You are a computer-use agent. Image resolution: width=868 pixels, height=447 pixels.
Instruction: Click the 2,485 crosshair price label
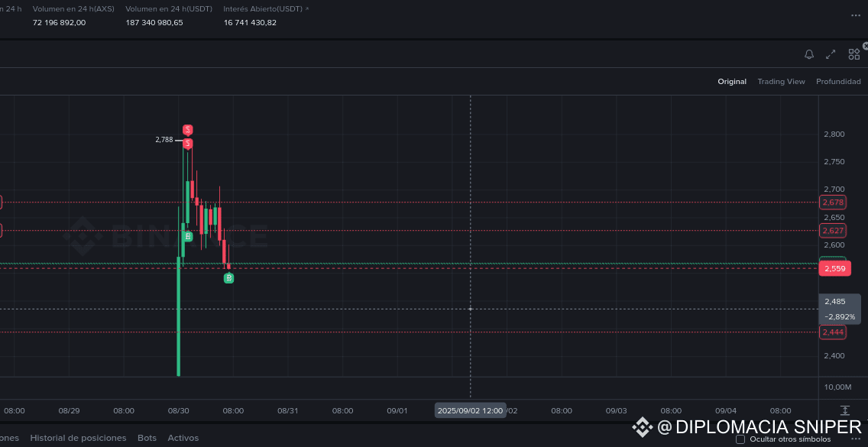(x=835, y=302)
